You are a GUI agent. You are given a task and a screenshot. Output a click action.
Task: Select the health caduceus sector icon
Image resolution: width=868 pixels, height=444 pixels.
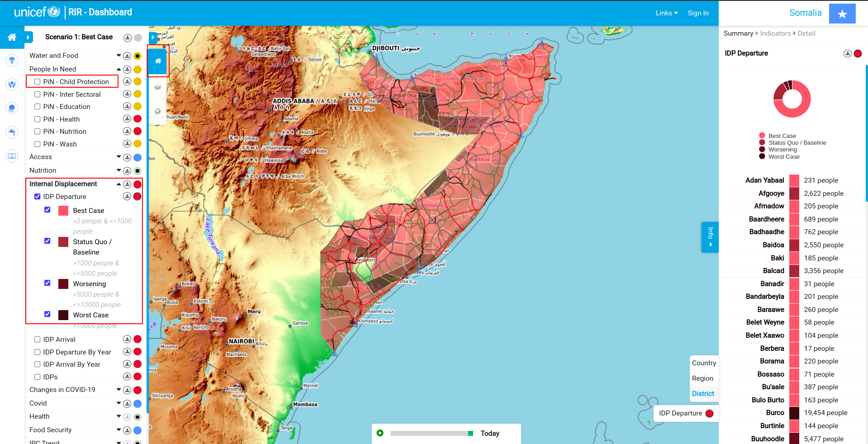[12, 60]
